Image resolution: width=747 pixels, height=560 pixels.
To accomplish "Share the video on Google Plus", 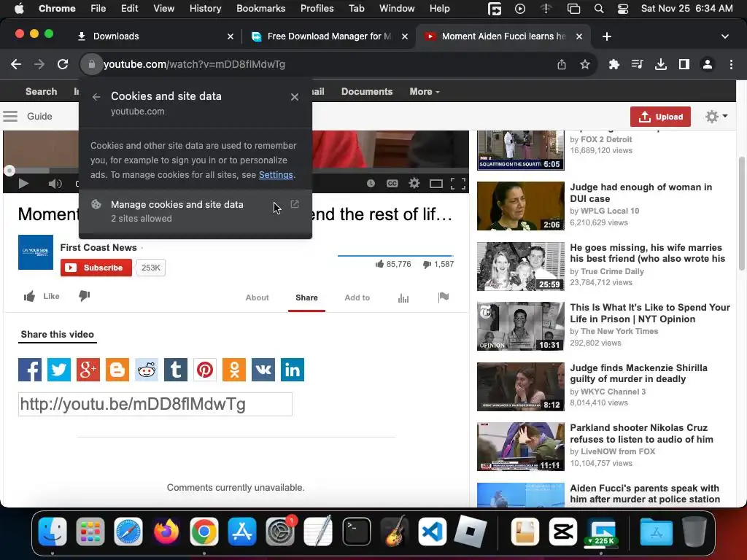I will point(88,370).
